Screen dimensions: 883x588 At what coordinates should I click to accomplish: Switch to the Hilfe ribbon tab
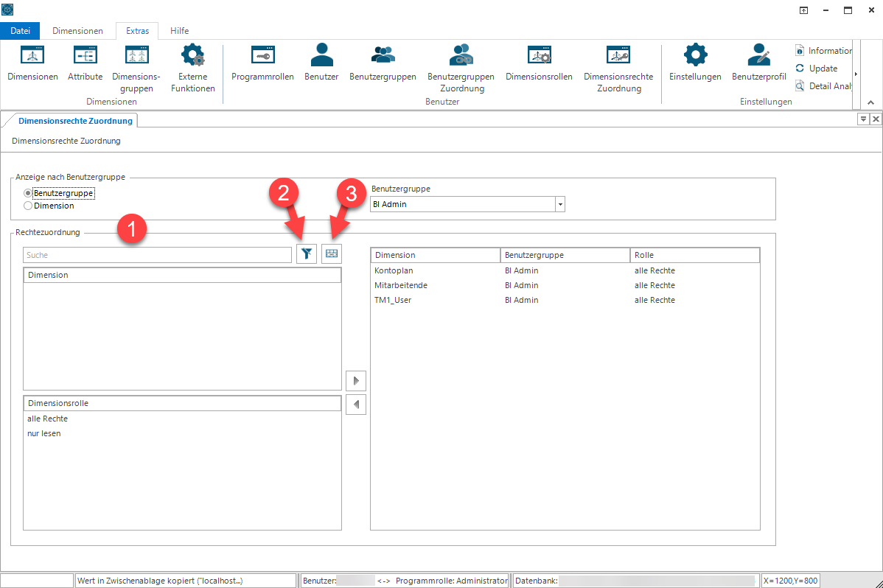click(x=180, y=30)
